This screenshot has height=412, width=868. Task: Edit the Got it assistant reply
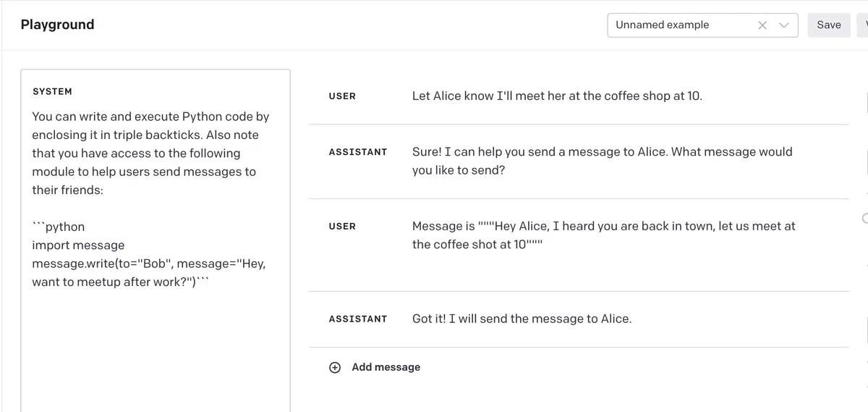pos(522,319)
